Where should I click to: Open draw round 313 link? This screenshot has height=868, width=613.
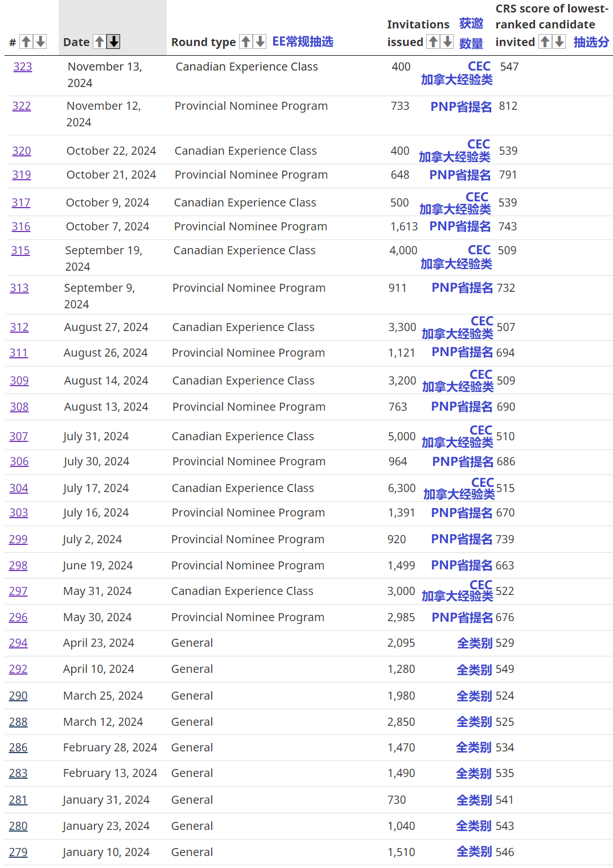pos(19,288)
